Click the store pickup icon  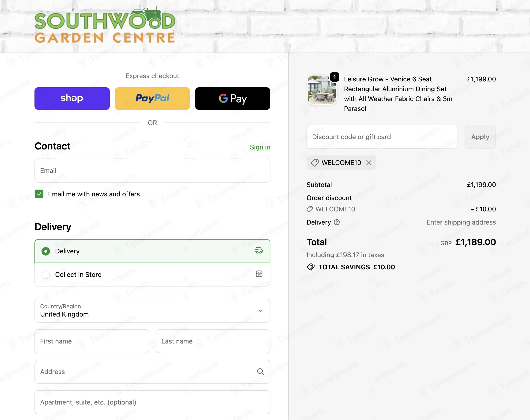pyautogui.click(x=259, y=274)
